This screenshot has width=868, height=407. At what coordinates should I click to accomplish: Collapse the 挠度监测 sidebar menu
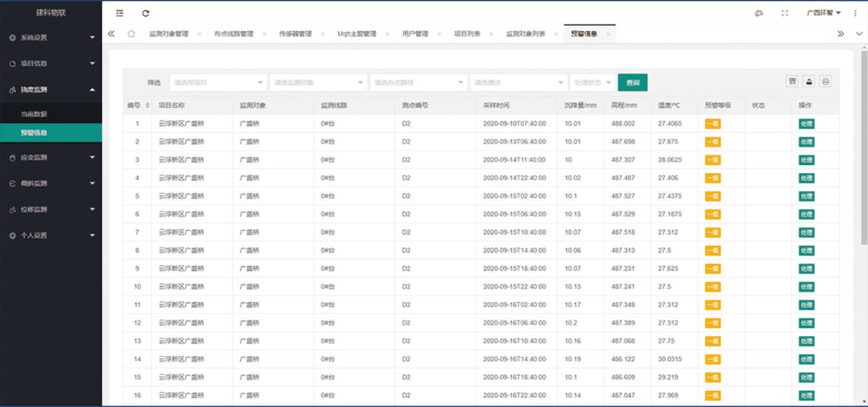pos(51,89)
